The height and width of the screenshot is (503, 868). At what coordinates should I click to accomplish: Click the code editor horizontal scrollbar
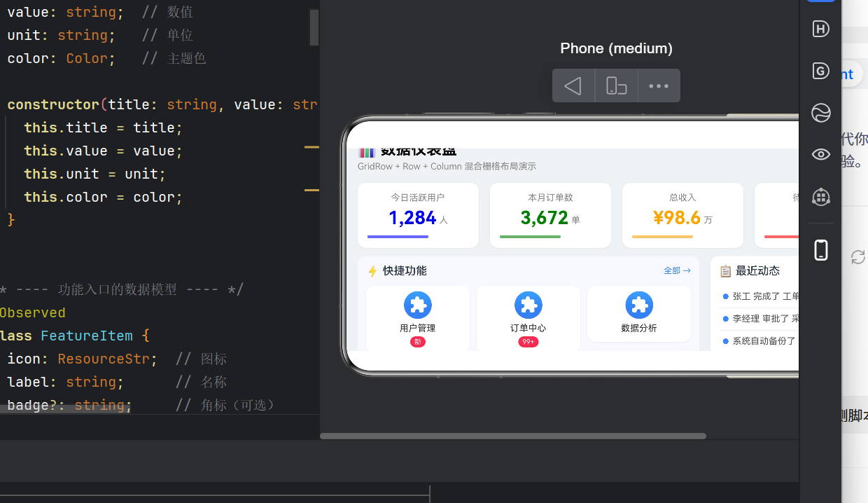tap(66, 408)
